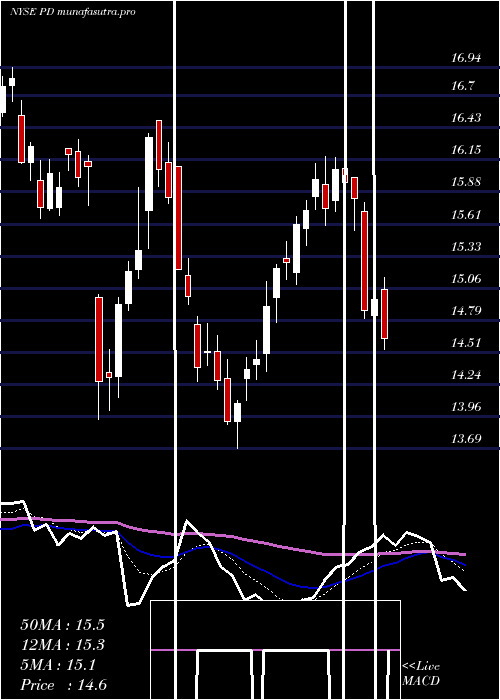Click the 14.24 price level label
Image resolution: width=500 pixels, height=700 pixels.
pyautogui.click(x=467, y=375)
